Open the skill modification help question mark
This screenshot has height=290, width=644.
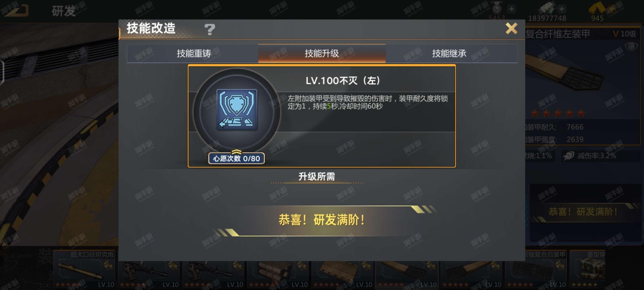[210, 29]
